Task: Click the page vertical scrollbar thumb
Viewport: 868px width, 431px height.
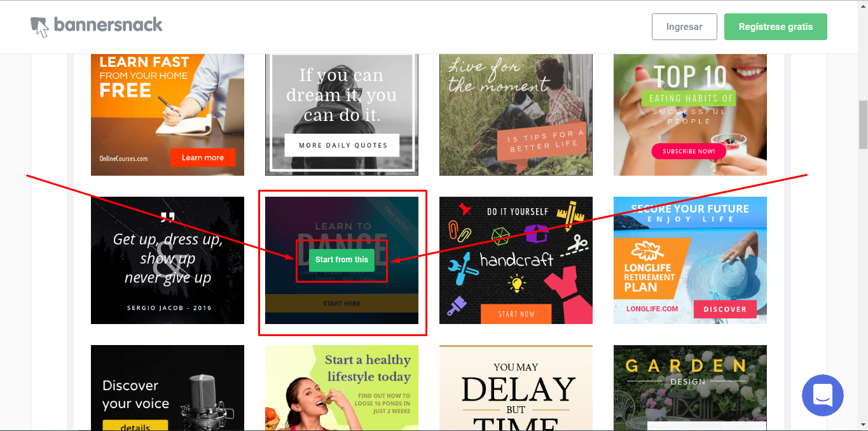Action: (x=863, y=125)
